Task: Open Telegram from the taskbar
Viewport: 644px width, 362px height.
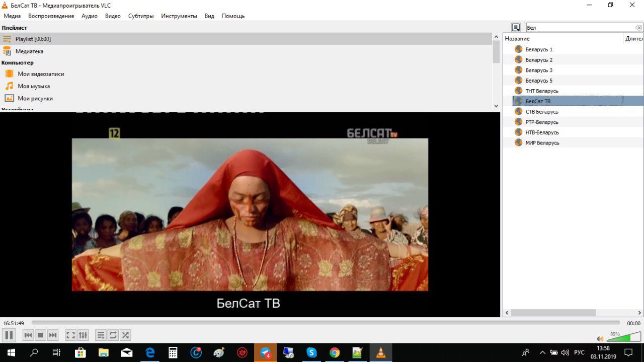Action: click(x=265, y=352)
